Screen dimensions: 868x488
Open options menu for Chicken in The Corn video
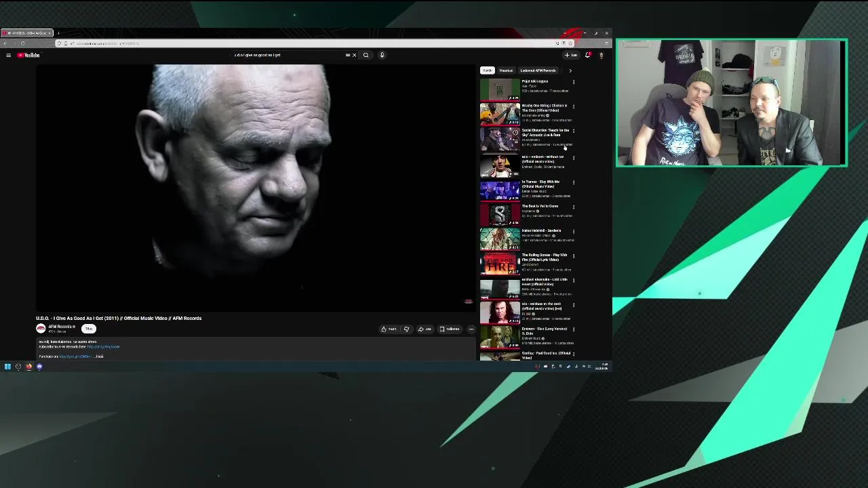(574, 106)
